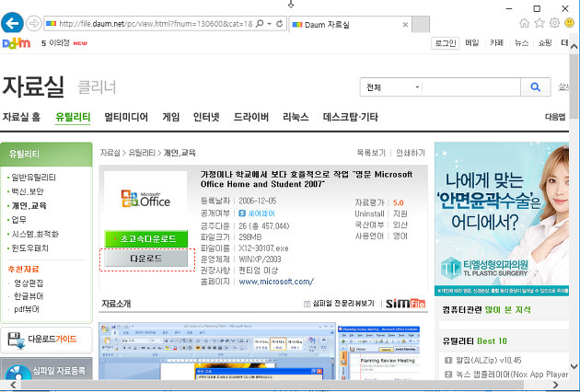
Task: Click 인쇄하기 link
Action: point(411,153)
